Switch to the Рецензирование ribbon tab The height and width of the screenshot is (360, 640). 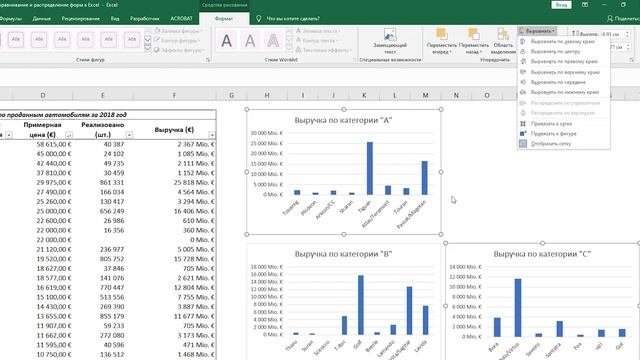coord(80,19)
